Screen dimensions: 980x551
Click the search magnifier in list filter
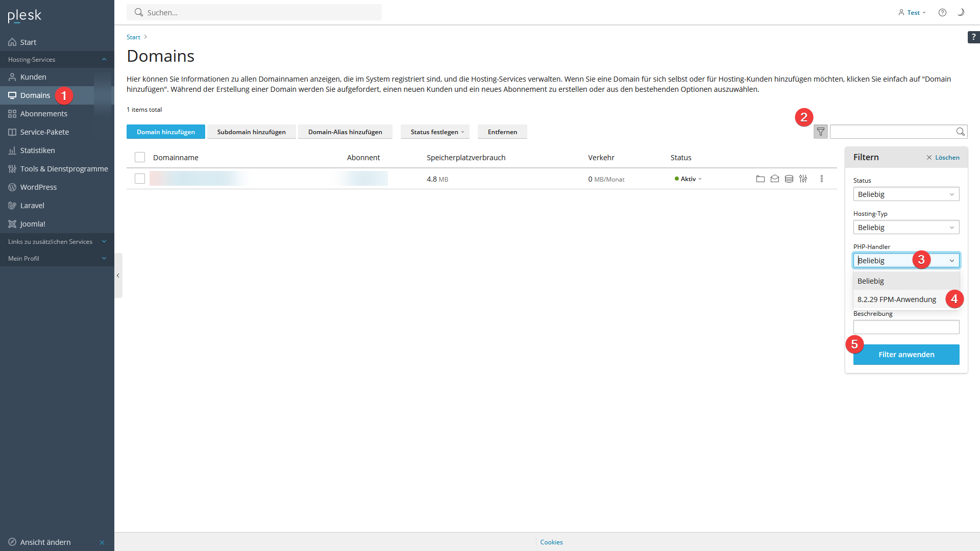960,132
